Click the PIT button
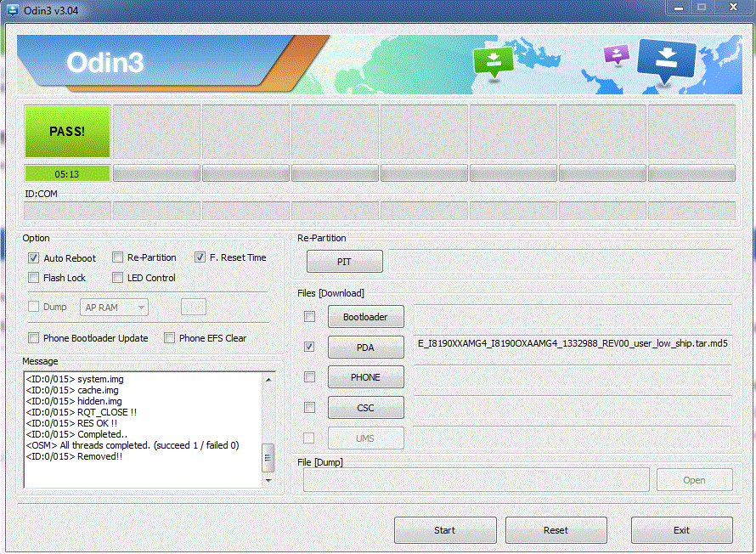This screenshot has height=554, width=756. pos(345,262)
